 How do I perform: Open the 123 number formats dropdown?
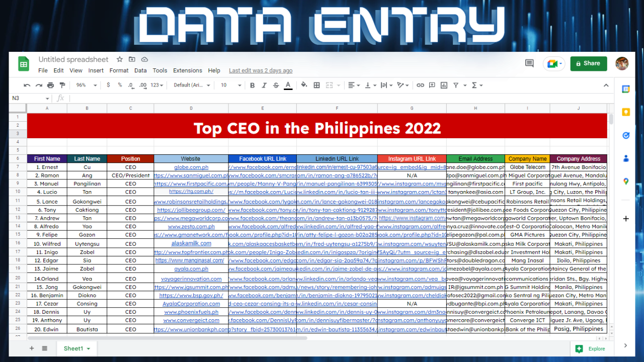pos(157,85)
